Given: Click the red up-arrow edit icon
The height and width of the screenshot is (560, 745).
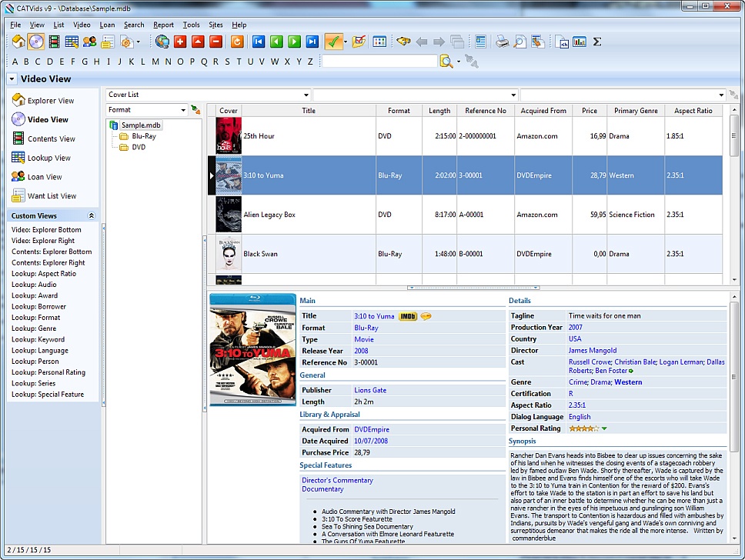Looking at the screenshot, I should [x=198, y=42].
